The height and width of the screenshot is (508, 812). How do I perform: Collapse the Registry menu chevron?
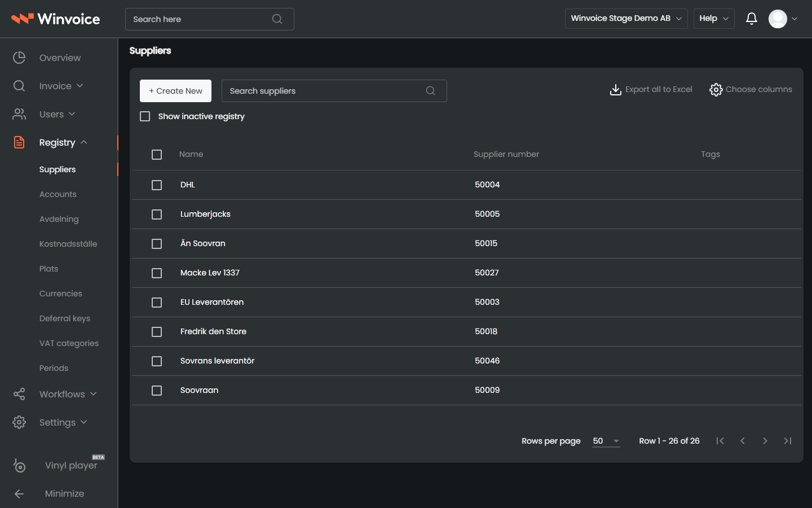click(83, 142)
